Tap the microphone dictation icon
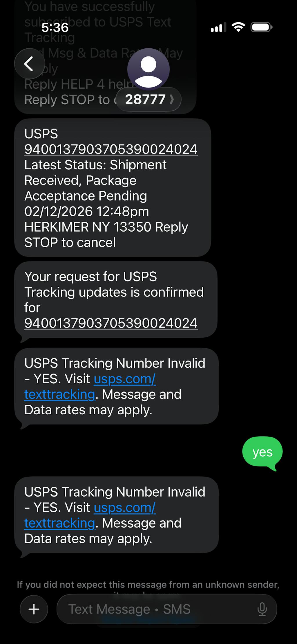Image resolution: width=297 pixels, height=644 pixels. point(262,609)
